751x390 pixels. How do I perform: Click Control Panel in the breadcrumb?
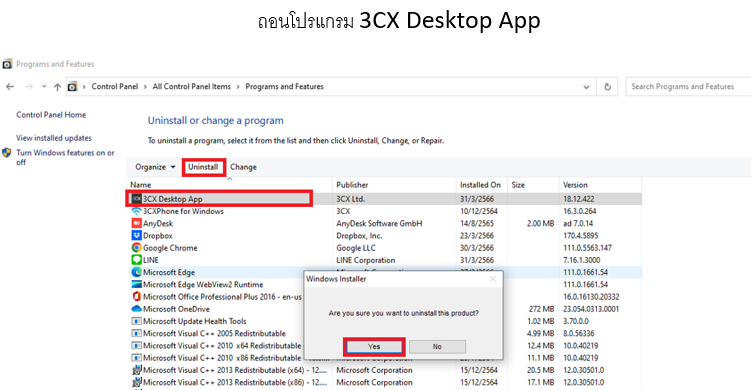[114, 87]
